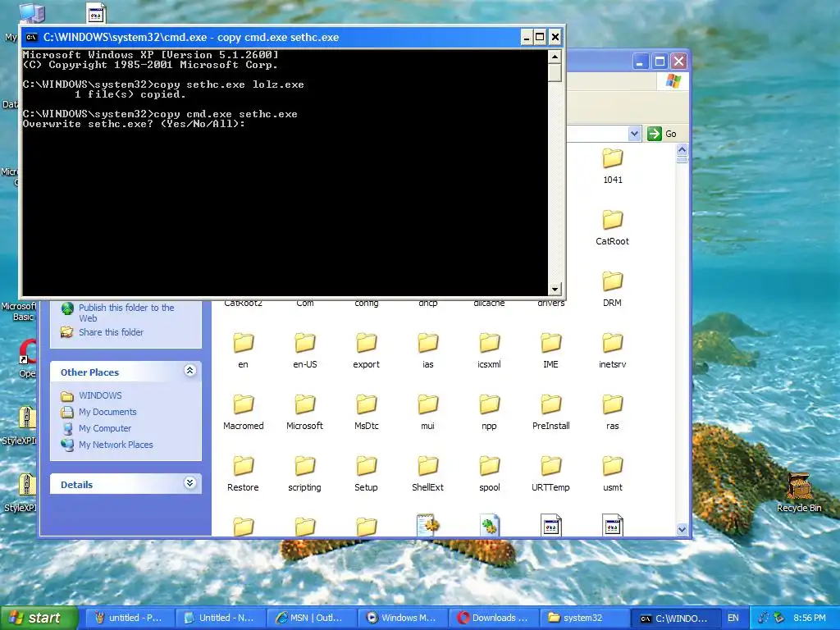Click Share this folder link

[111, 332]
